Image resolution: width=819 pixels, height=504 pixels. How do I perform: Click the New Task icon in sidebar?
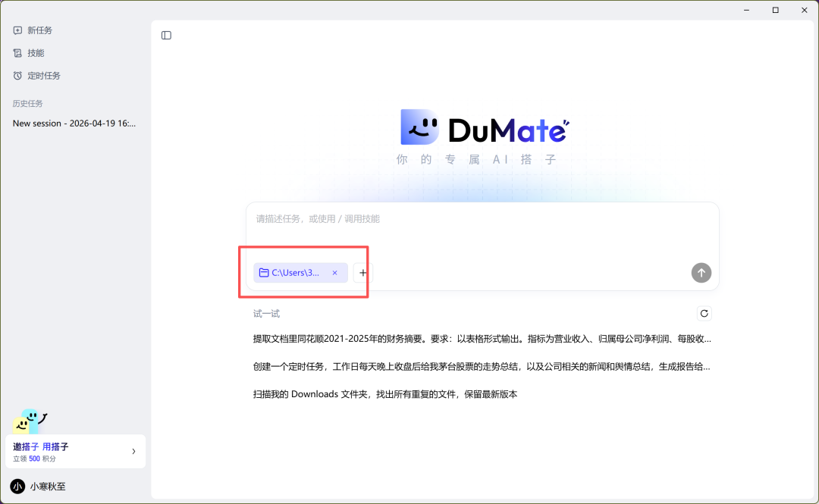click(17, 30)
